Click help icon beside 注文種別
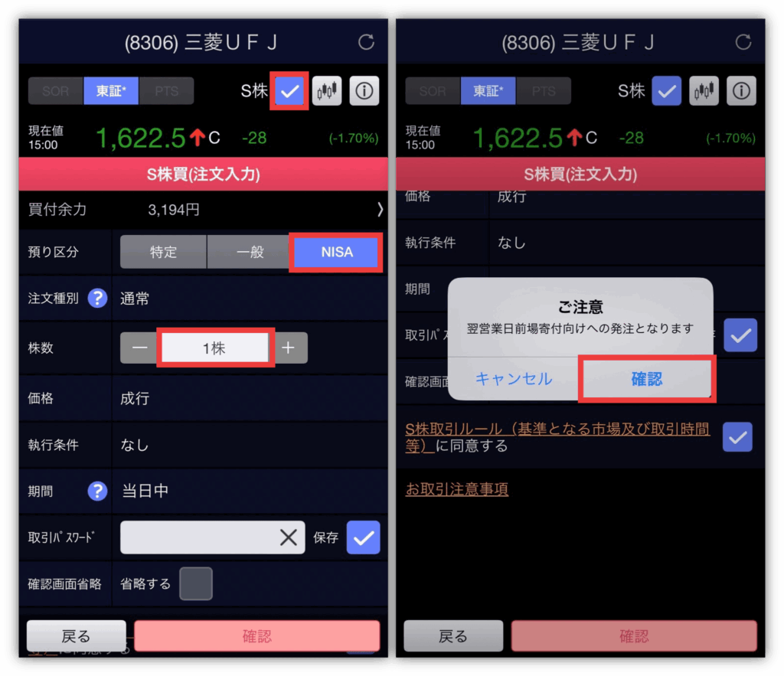 point(97,299)
